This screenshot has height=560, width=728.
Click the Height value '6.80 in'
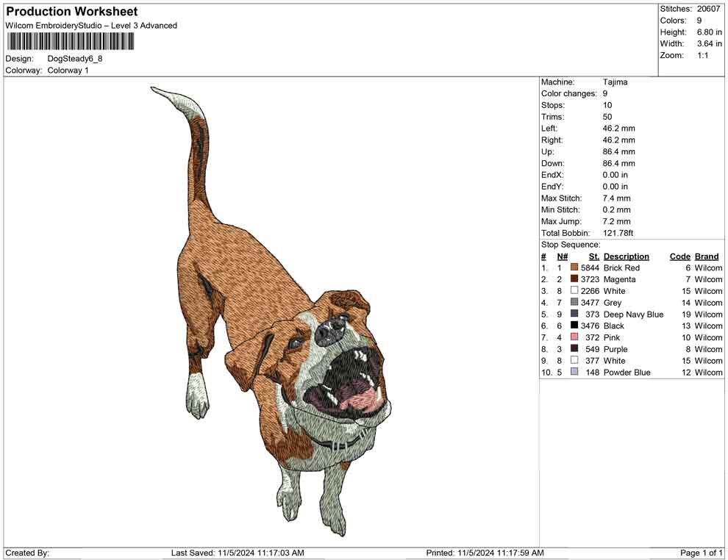pyautogui.click(x=710, y=32)
